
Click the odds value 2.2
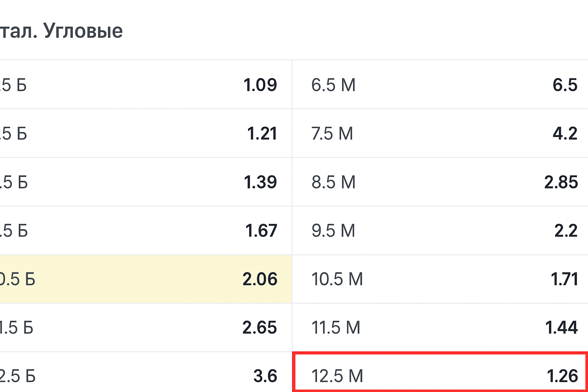(x=566, y=231)
